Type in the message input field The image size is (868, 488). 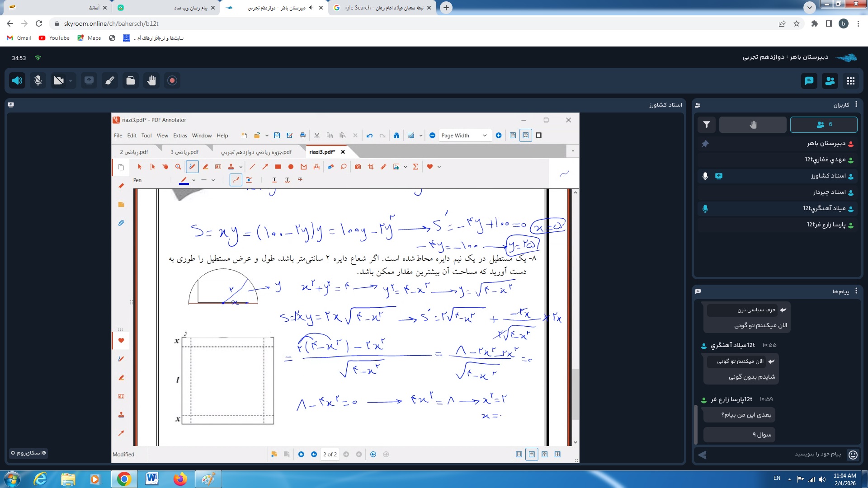coord(778,454)
